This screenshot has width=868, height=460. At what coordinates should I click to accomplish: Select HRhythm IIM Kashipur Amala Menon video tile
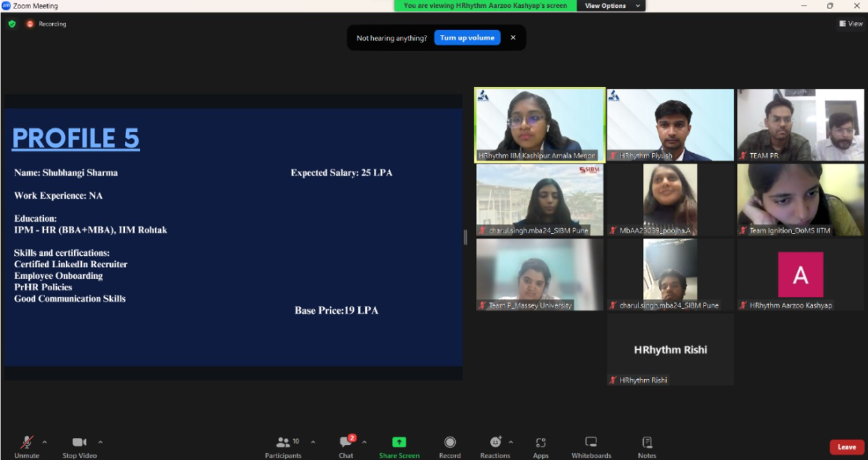click(539, 125)
